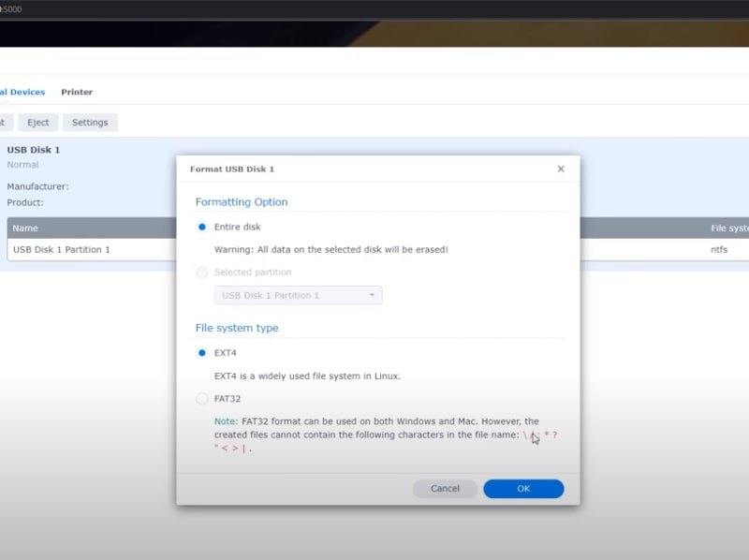Image resolution: width=749 pixels, height=560 pixels.
Task: Open the USB Disk 1 Partition 1 dropdown
Action: click(x=298, y=296)
